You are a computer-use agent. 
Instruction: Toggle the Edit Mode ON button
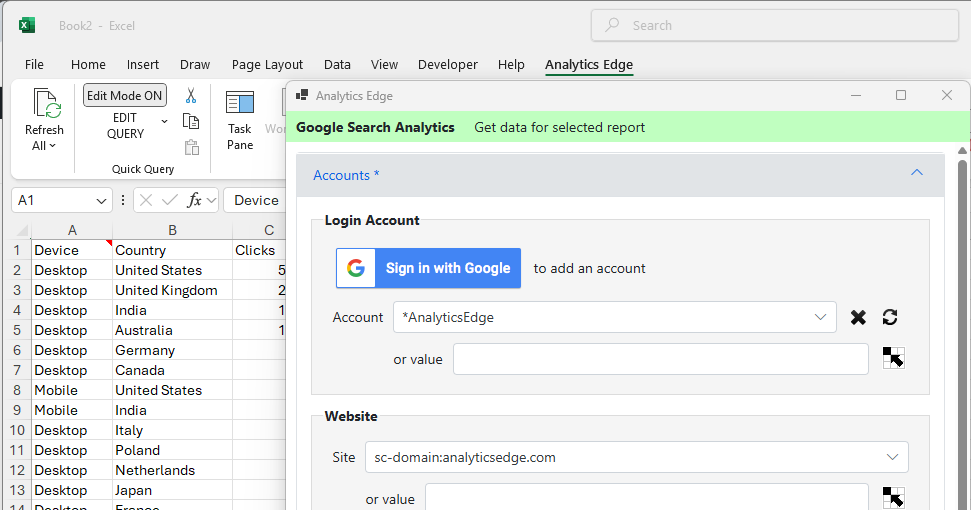pos(125,96)
